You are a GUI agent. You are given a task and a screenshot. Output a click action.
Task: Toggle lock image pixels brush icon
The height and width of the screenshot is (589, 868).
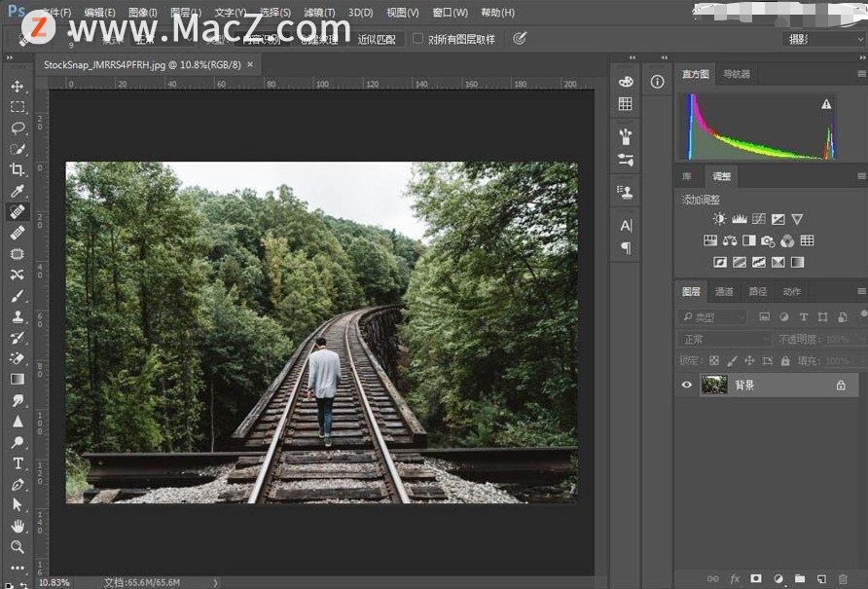[732, 361]
